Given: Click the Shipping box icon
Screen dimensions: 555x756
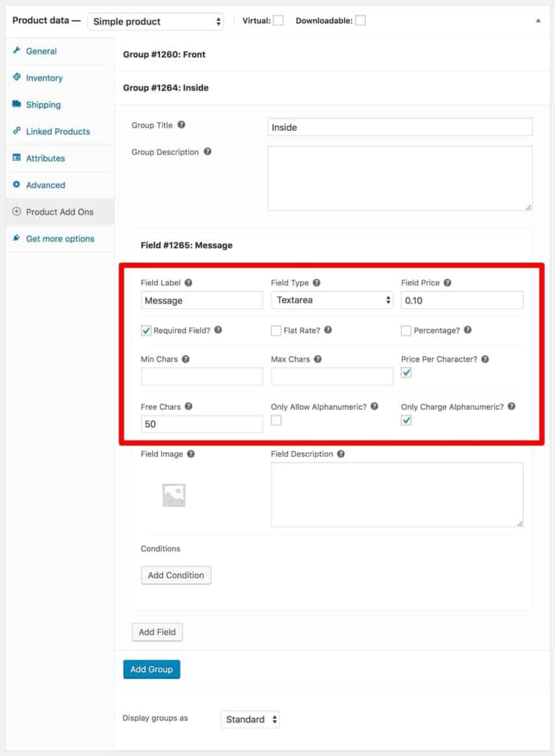Looking at the screenshot, I should pyautogui.click(x=18, y=104).
